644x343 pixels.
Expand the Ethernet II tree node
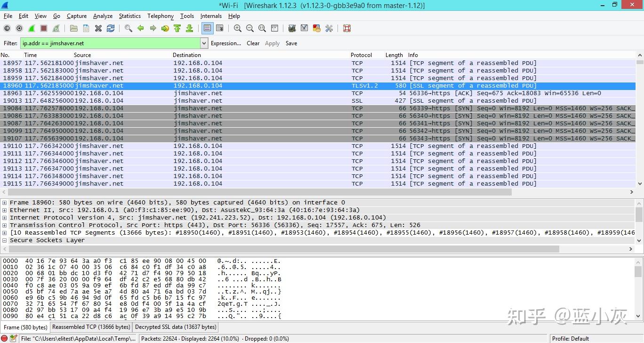click(x=5, y=210)
